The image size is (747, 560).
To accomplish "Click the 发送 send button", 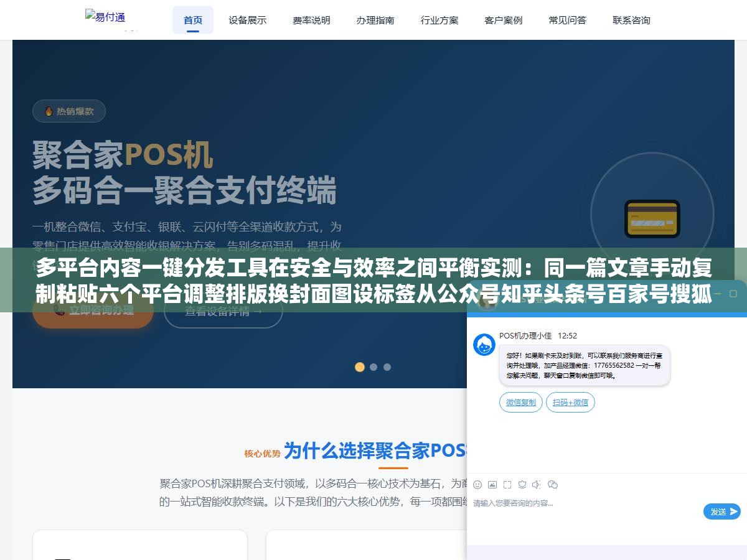I will (x=722, y=511).
